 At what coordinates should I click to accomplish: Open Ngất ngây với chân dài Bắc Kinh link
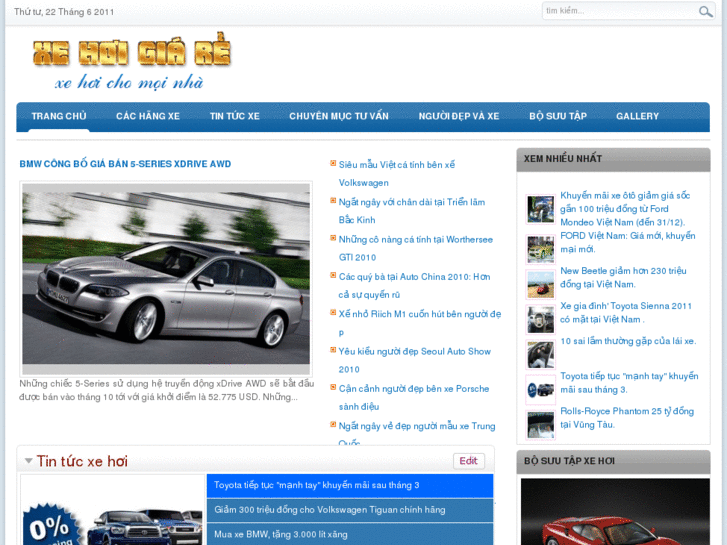click(412, 211)
